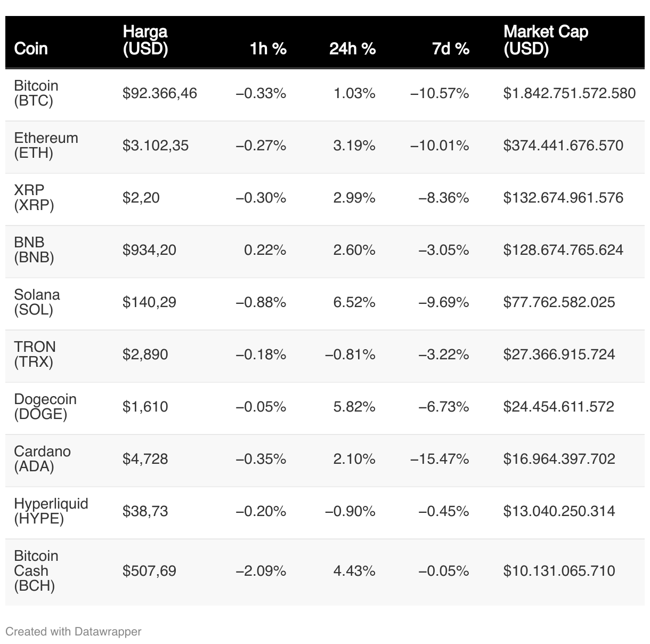This screenshot has height=644, width=650.
Task: Click the 24h % column header
Action: click(x=352, y=49)
